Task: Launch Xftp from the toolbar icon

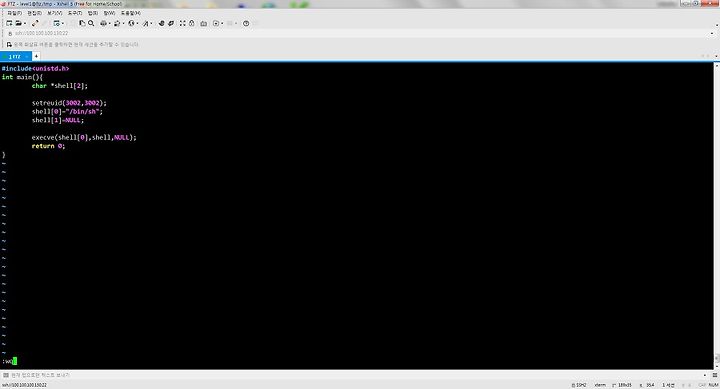Action: coord(161,23)
